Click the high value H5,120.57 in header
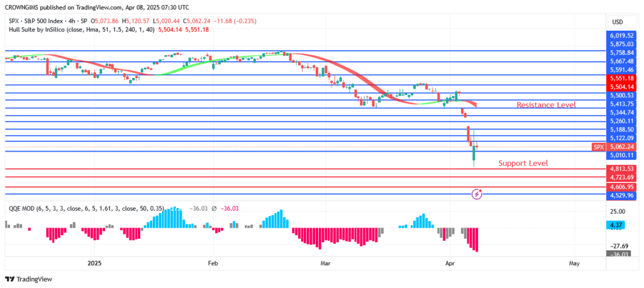 tap(136, 20)
